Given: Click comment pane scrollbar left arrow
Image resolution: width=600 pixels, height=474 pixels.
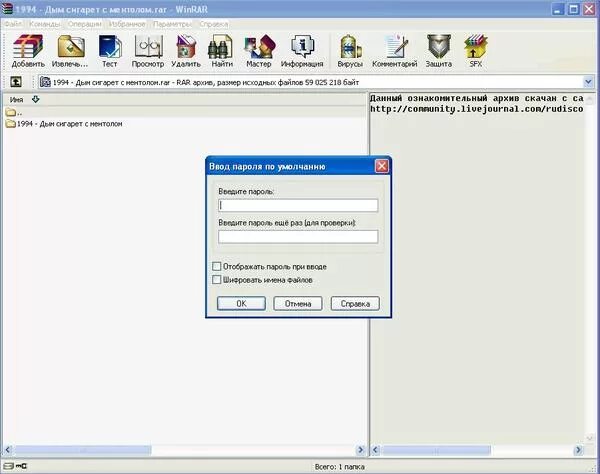Looking at the screenshot, I should click(375, 450).
